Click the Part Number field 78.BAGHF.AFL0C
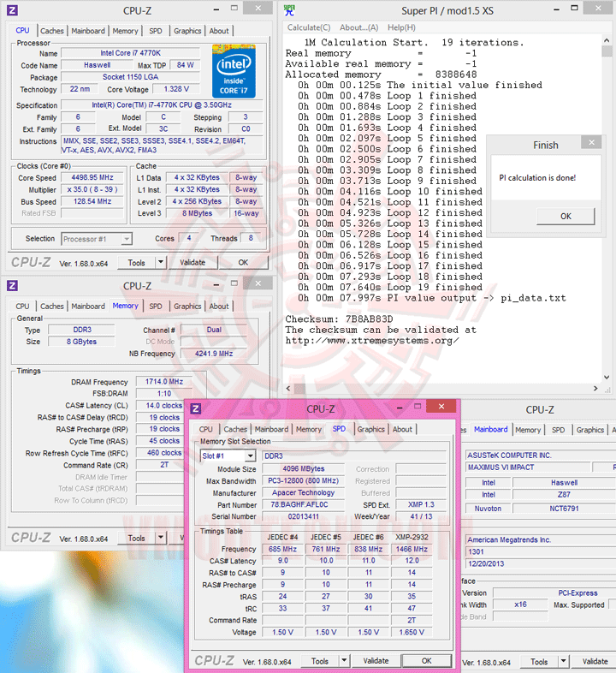The image size is (616, 673). (303, 504)
